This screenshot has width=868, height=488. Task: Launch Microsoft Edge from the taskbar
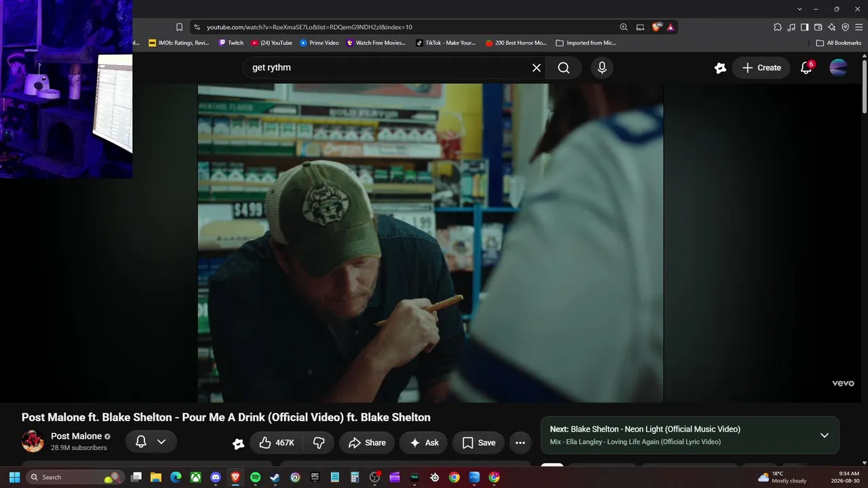click(x=176, y=477)
